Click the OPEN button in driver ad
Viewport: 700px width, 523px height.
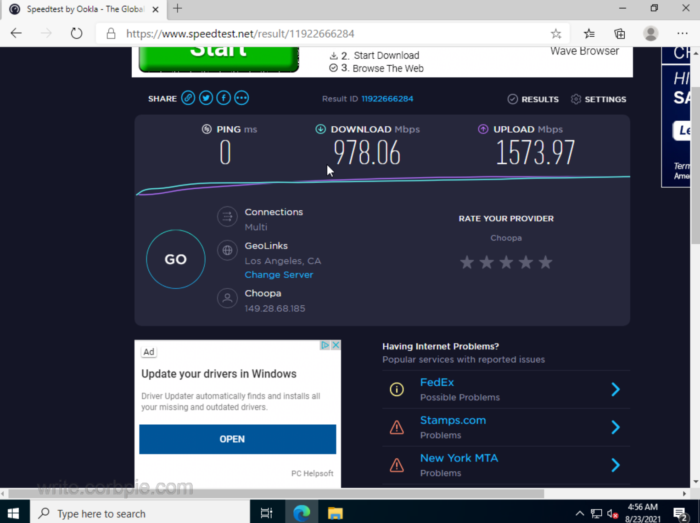[x=238, y=439]
